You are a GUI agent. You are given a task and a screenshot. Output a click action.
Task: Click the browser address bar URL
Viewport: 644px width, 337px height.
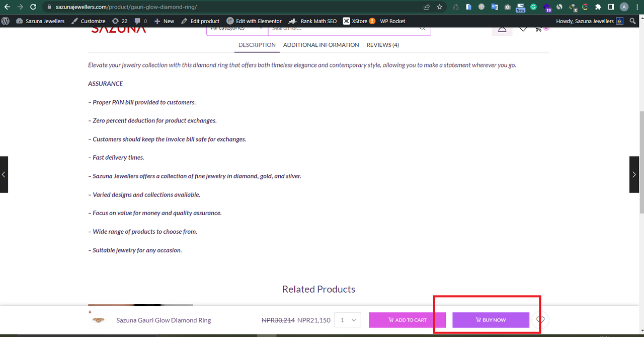point(126,7)
